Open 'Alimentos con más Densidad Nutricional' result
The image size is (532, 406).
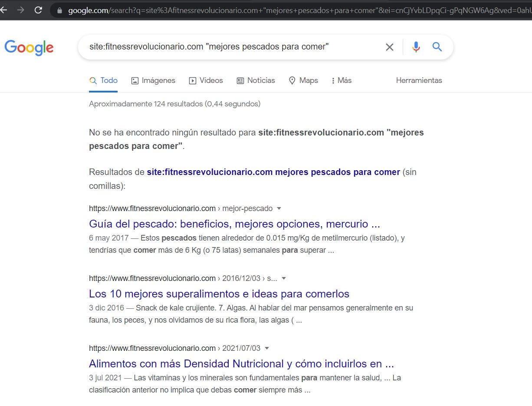tap(241, 364)
